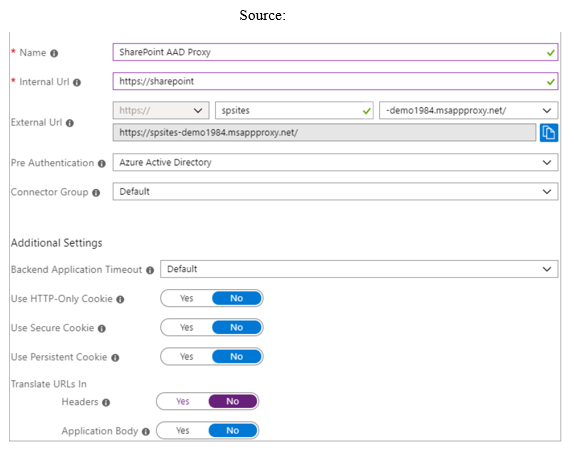Click the Internal Url text field
Screen dimensions: 574x461
click(x=335, y=81)
